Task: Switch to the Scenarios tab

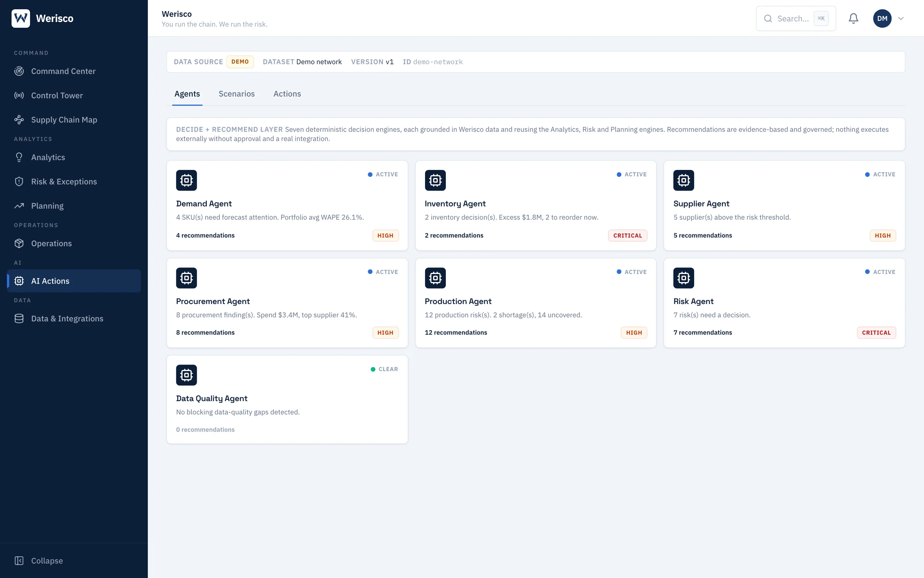Action: click(237, 94)
